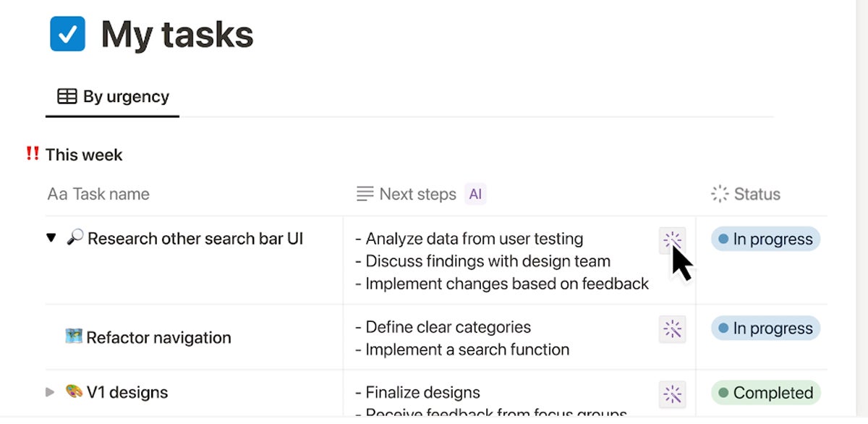
Task: Click the map emoji on Refactor navigation
Action: click(x=74, y=336)
